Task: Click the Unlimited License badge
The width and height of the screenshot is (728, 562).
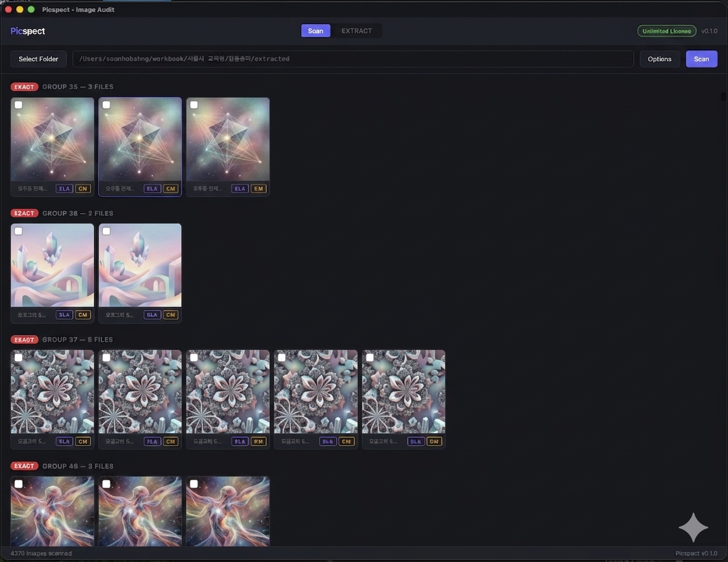Action: point(666,30)
